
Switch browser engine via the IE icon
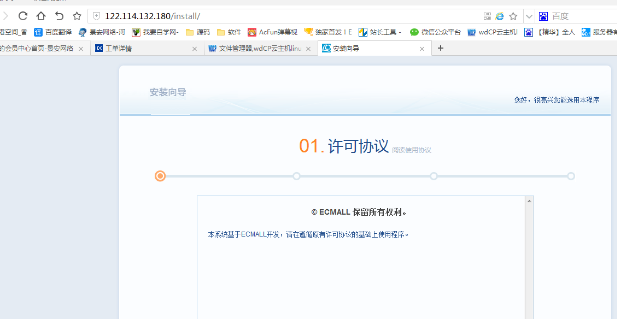click(500, 16)
